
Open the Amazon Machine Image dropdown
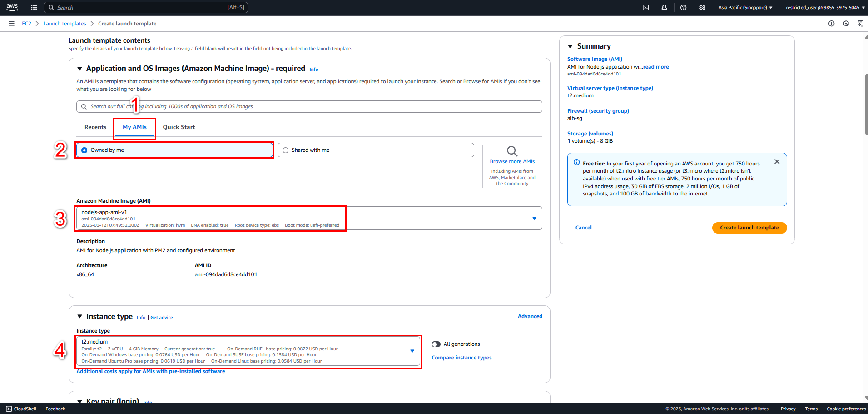pos(309,219)
